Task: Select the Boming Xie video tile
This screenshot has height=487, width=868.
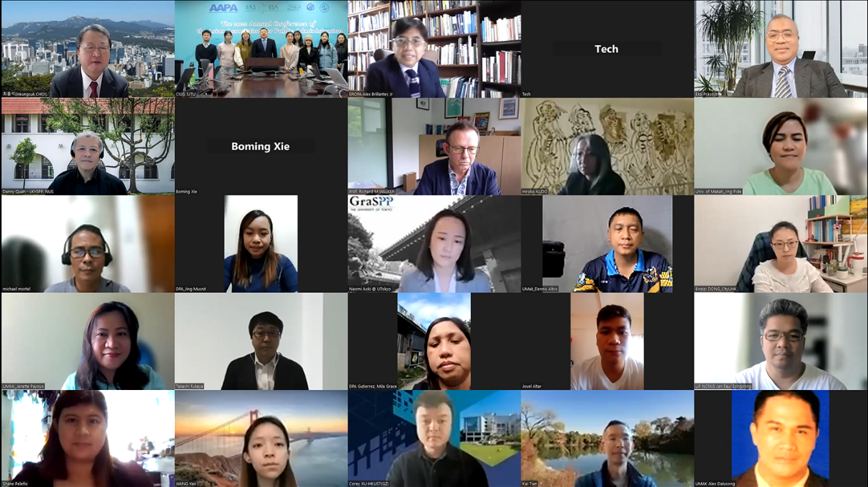Action: pyautogui.click(x=260, y=146)
